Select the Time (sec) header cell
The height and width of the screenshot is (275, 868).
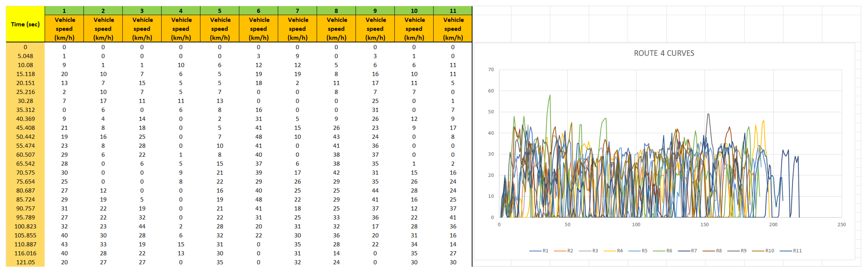[25, 24]
